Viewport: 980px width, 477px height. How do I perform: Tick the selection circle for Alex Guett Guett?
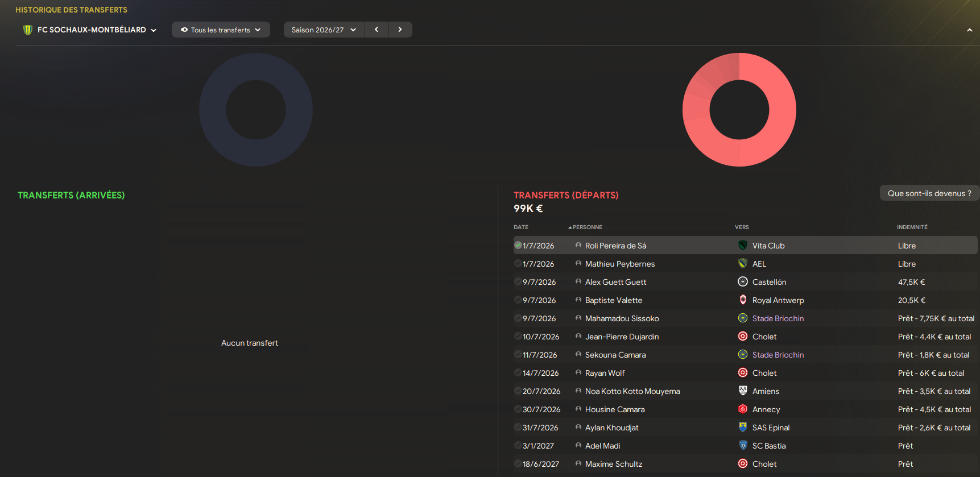point(518,281)
